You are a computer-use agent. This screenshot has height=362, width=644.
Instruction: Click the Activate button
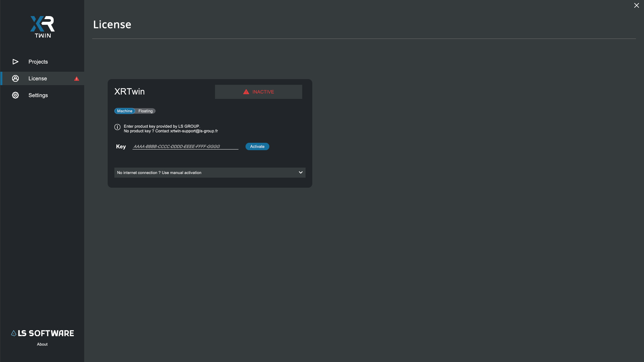[257, 146]
